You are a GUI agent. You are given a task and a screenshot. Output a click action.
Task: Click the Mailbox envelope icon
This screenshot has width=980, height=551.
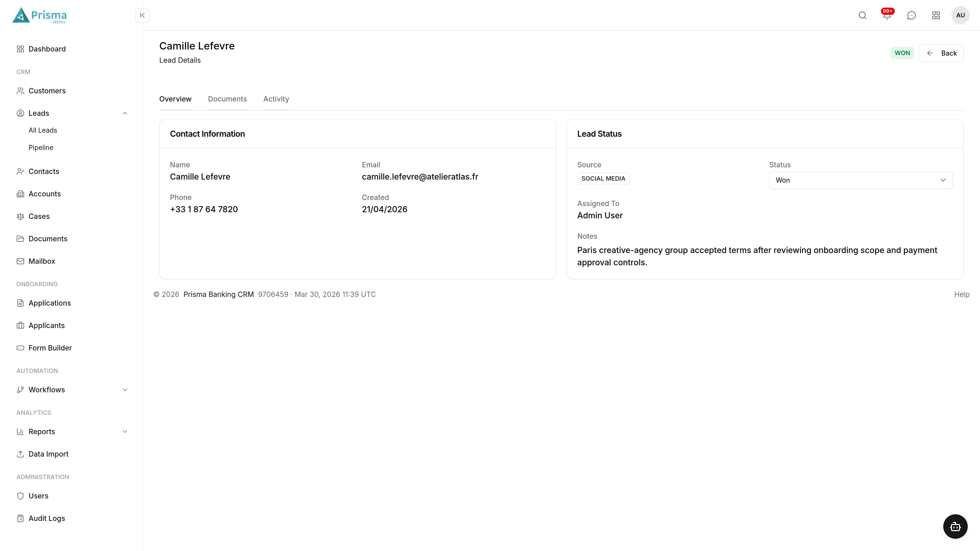point(20,261)
